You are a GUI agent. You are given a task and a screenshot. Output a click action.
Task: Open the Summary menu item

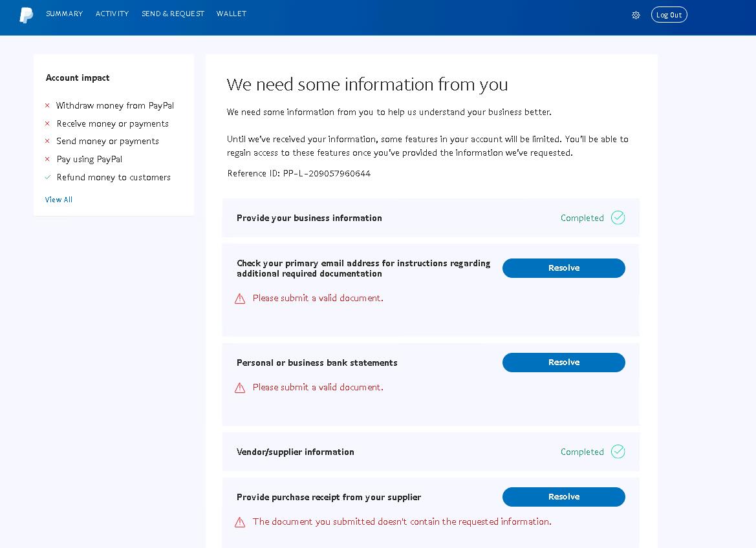[64, 14]
